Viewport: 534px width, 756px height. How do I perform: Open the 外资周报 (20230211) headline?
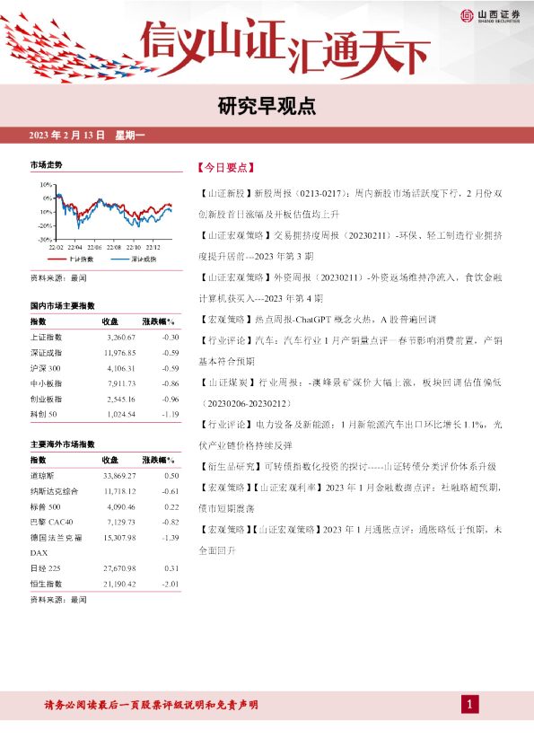point(350,288)
